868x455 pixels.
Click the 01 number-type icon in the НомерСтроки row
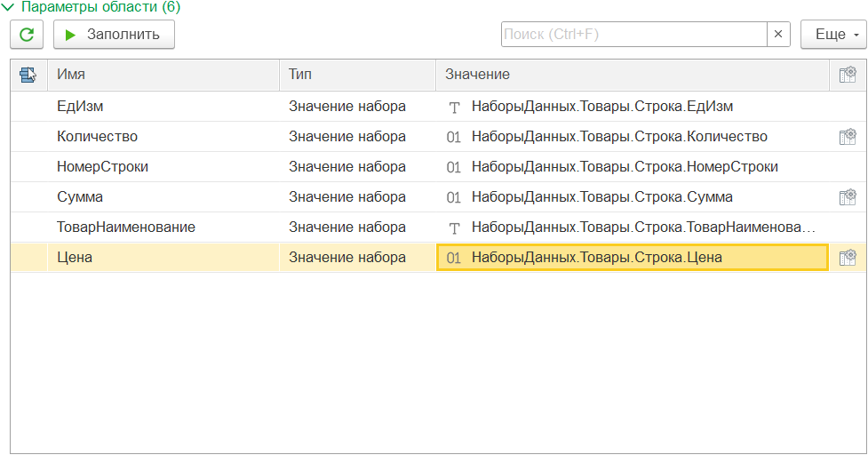pyautogui.click(x=454, y=167)
